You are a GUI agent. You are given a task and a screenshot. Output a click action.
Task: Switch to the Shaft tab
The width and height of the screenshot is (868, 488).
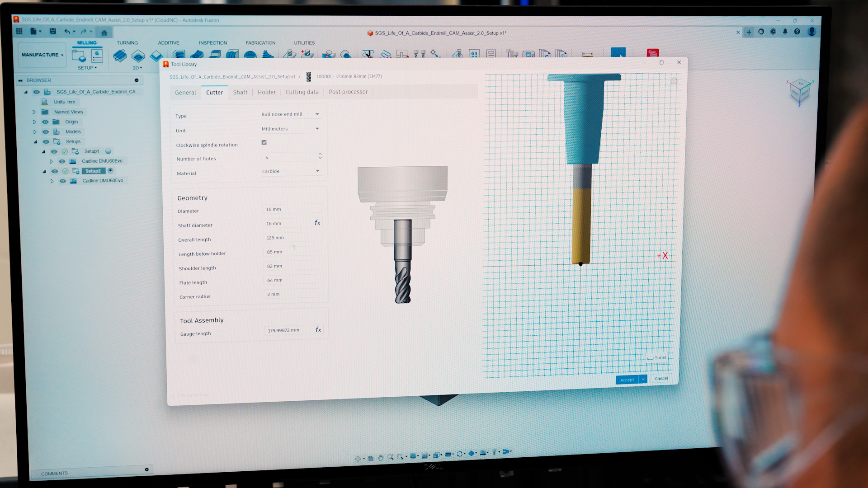pyautogui.click(x=240, y=92)
